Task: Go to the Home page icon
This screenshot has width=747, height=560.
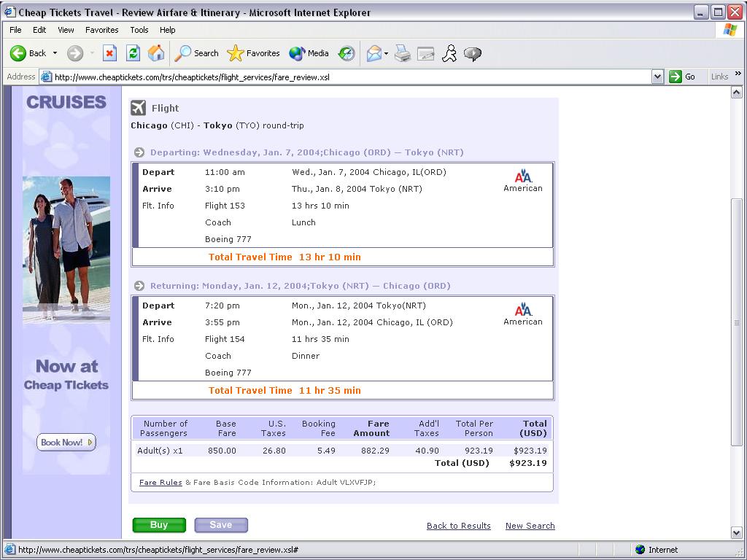Action: click(156, 53)
